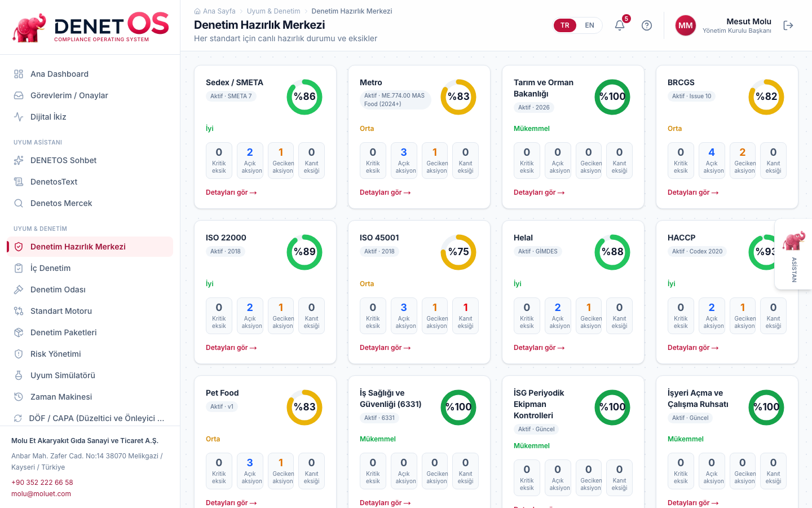Click the logout icon
Image resolution: width=812 pixels, height=508 pixels.
click(x=788, y=25)
